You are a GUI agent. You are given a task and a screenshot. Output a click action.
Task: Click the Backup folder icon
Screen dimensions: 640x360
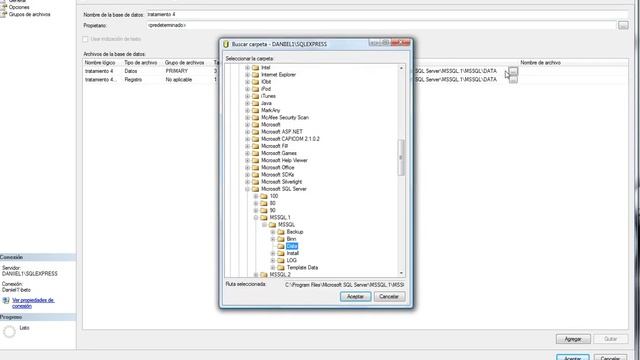281,232
